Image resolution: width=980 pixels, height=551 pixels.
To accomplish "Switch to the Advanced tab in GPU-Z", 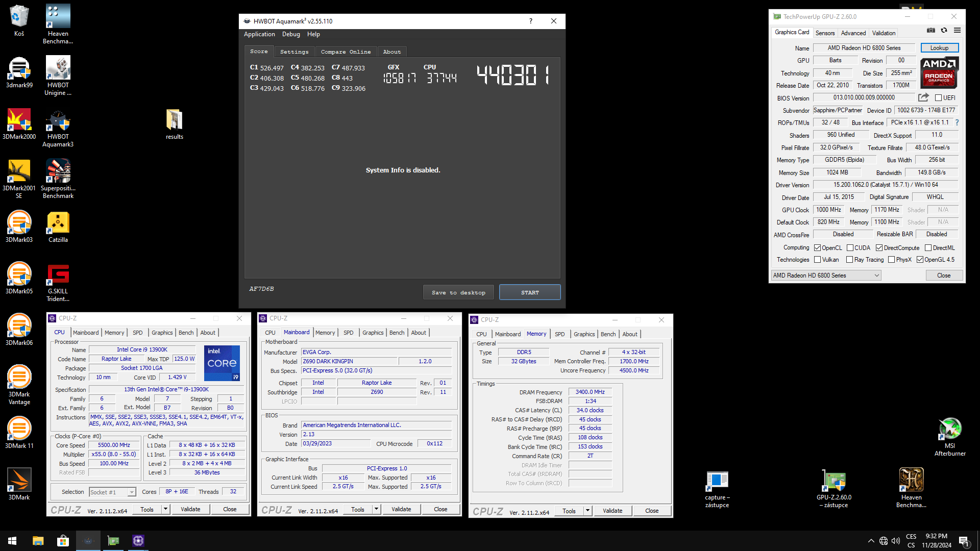I will coord(853,33).
